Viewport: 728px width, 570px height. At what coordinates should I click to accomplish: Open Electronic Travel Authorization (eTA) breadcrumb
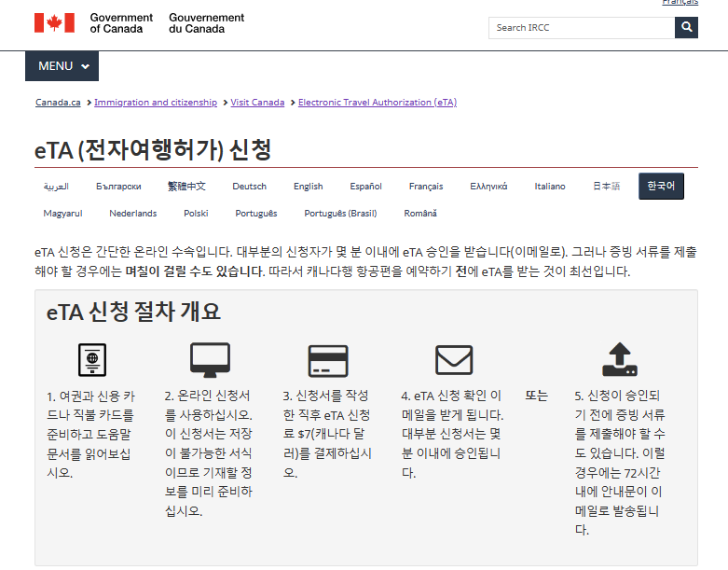[x=378, y=103]
